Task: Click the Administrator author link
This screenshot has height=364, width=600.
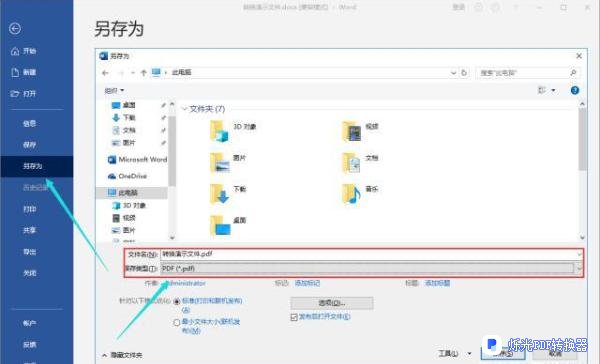Action: click(x=185, y=283)
